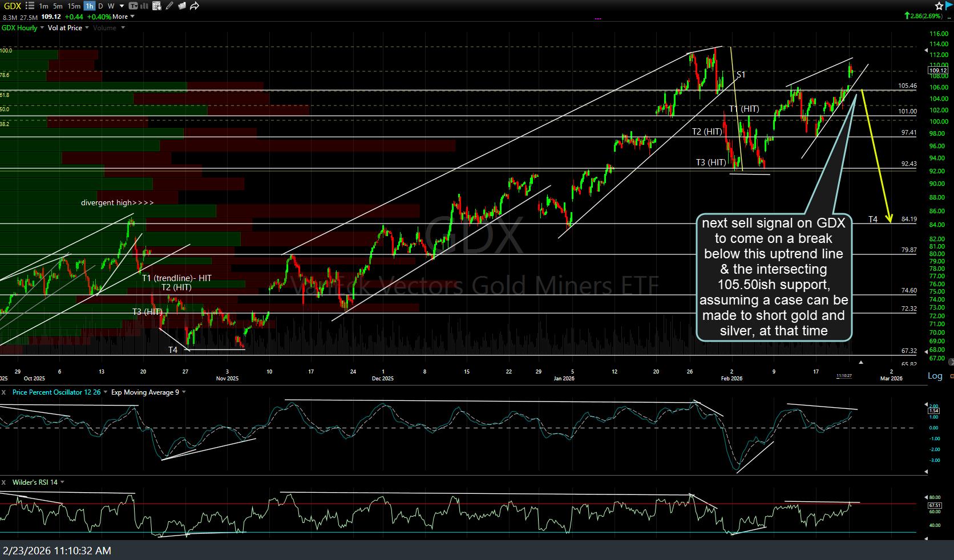Click the 11:10:27 countdown on time axis
954x560 pixels.
pyautogui.click(x=844, y=376)
